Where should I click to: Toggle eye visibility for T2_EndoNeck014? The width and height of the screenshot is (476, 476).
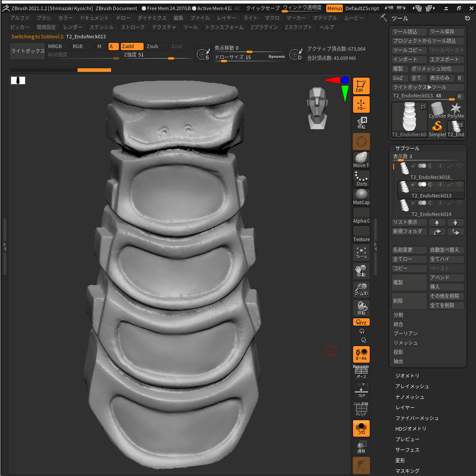tap(460, 203)
